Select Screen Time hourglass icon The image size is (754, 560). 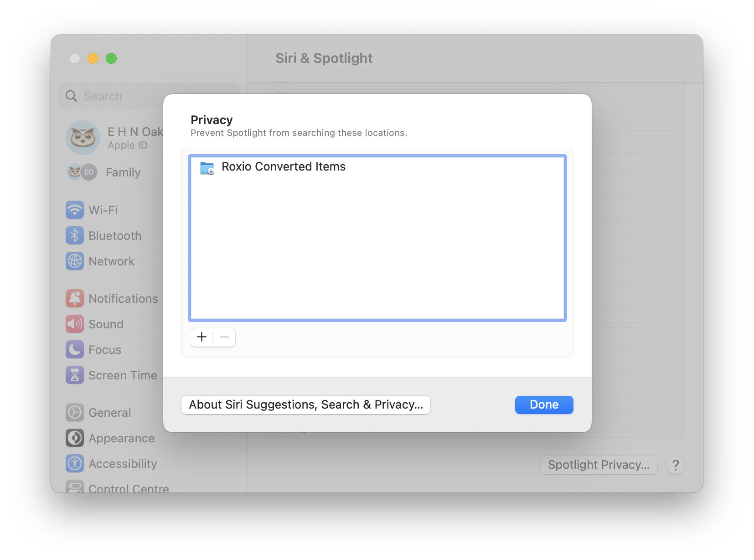coord(75,375)
